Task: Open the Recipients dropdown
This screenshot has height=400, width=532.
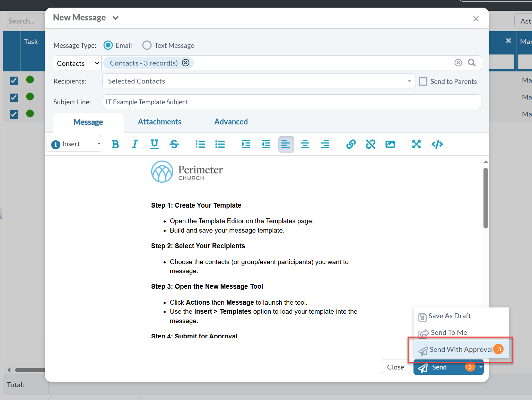Action: click(x=259, y=81)
